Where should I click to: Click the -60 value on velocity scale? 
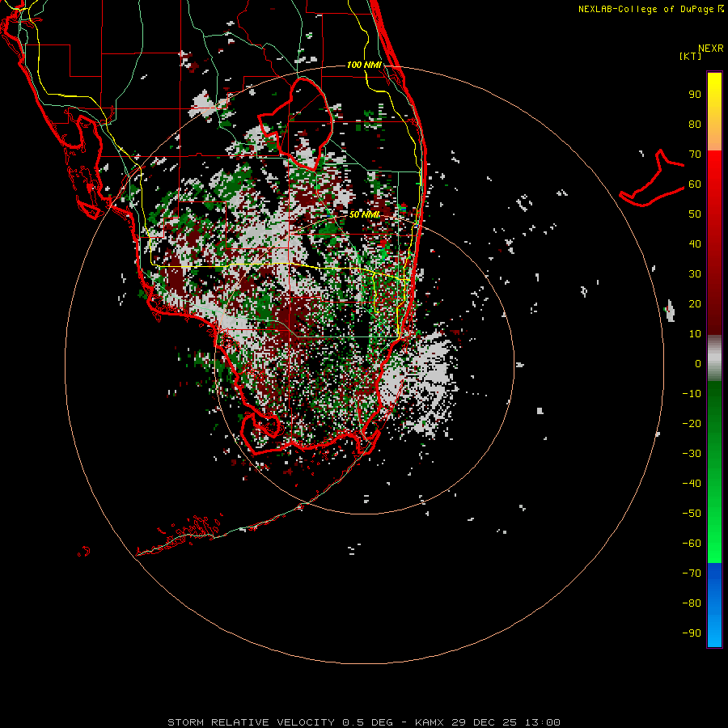point(692,544)
